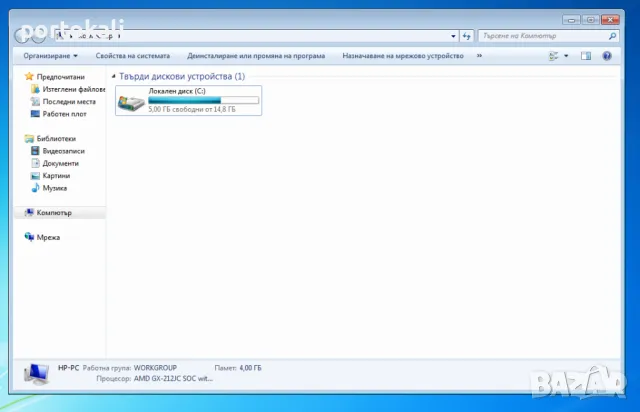
Task: Select Работен плот in sidebar
Action: click(64, 114)
